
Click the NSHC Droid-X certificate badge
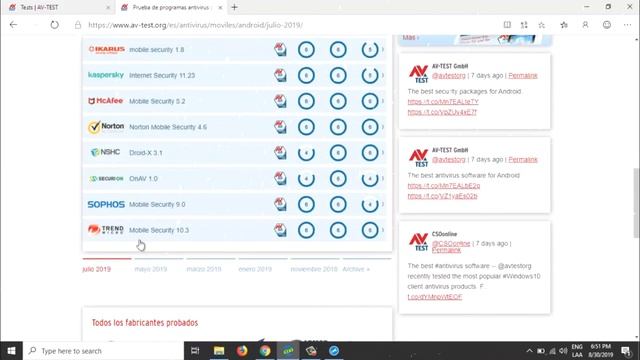pyautogui.click(x=280, y=153)
